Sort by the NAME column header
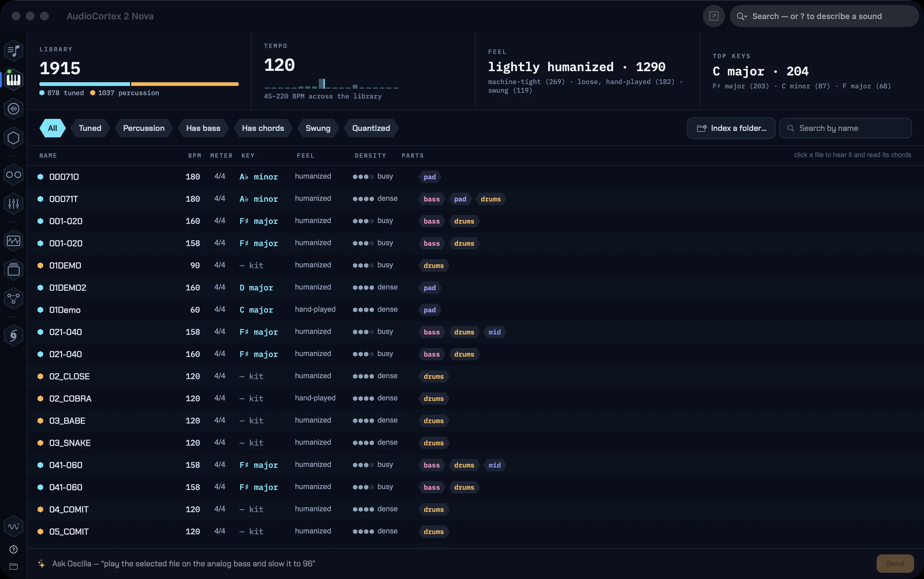 coord(48,156)
